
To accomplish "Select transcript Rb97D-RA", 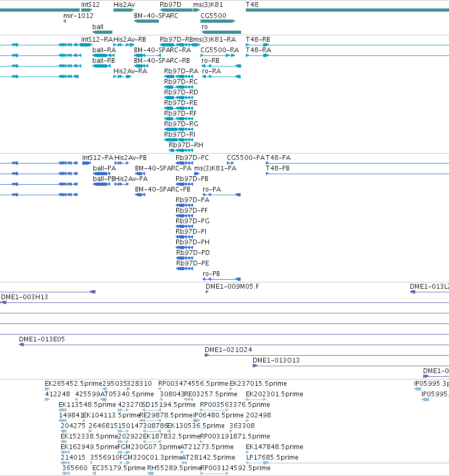I will point(181,71).
